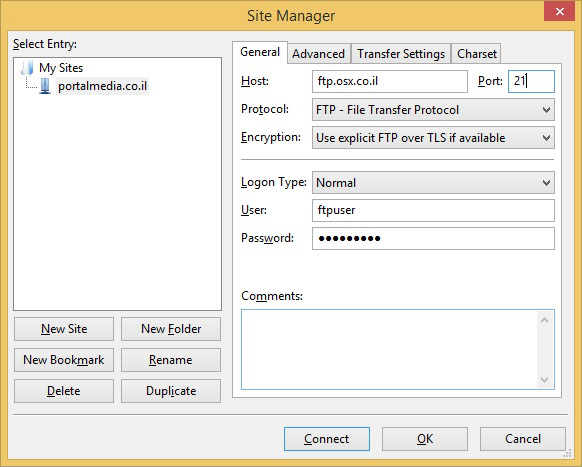Switch to the Advanced tab

(x=318, y=54)
